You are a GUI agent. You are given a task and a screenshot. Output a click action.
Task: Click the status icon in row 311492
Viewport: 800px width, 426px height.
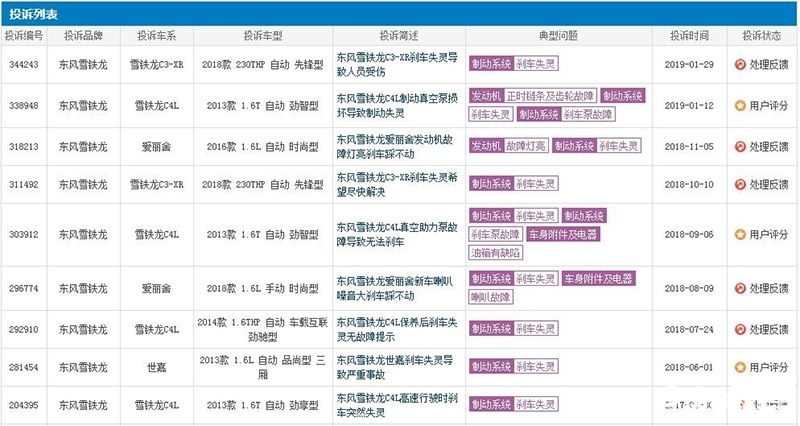740,185
